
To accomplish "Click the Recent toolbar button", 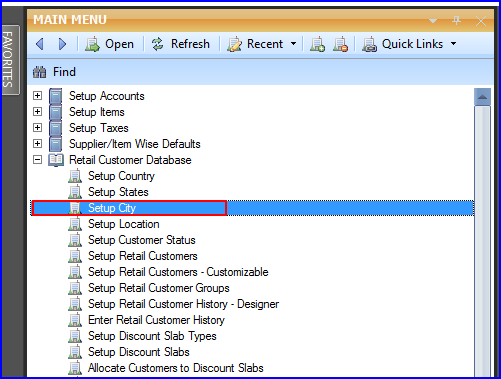I will (255, 44).
